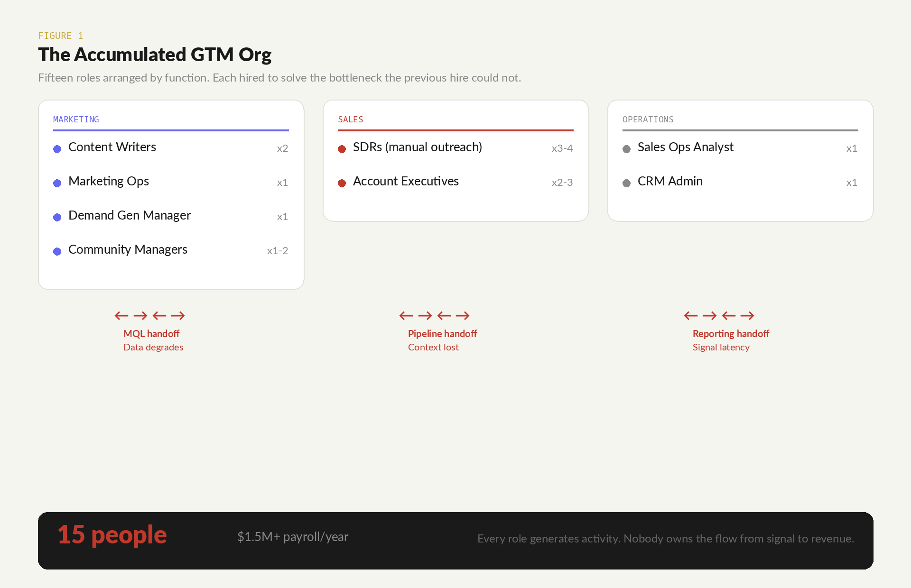Image resolution: width=911 pixels, height=588 pixels.
Task: Click the arrows icon above MQL handoff
Action: click(x=149, y=315)
